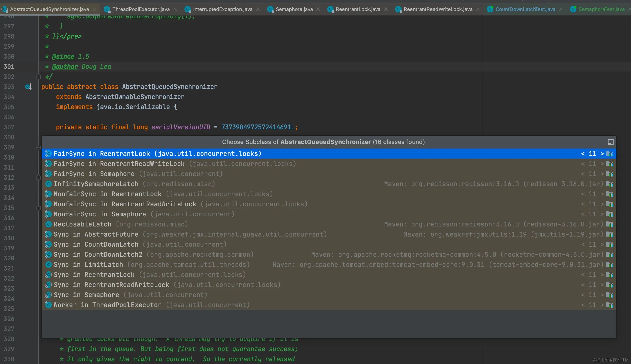Click the @since Javadoc tag link

63,56
